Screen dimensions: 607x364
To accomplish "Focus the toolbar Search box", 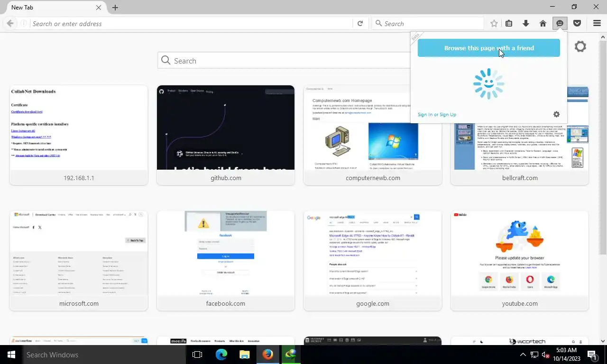I will pyautogui.click(x=428, y=23).
